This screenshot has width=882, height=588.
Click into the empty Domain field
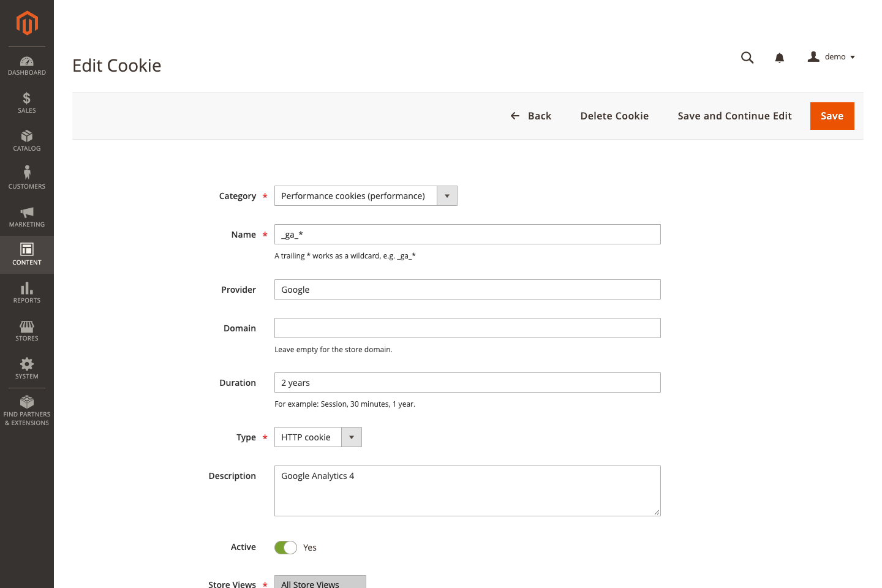coord(467,328)
